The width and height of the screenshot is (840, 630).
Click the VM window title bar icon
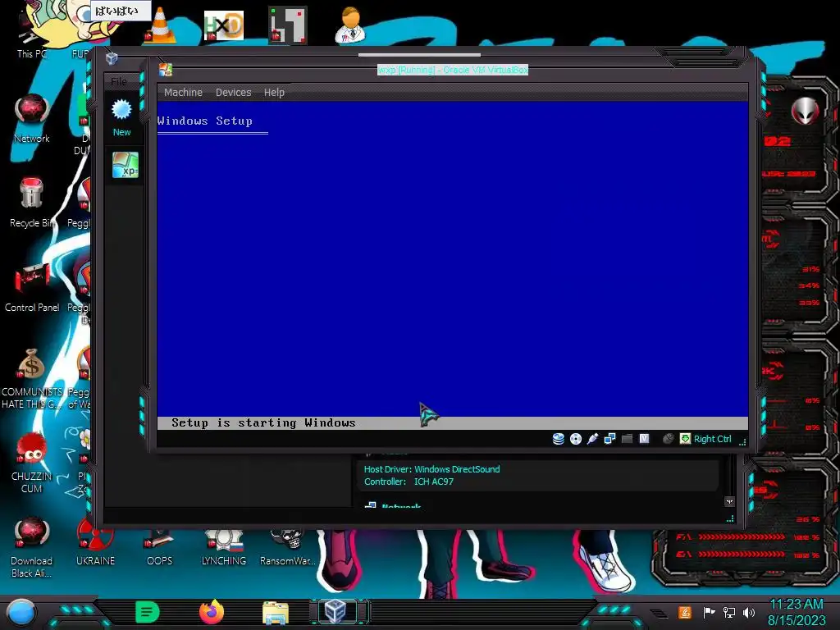pyautogui.click(x=165, y=70)
